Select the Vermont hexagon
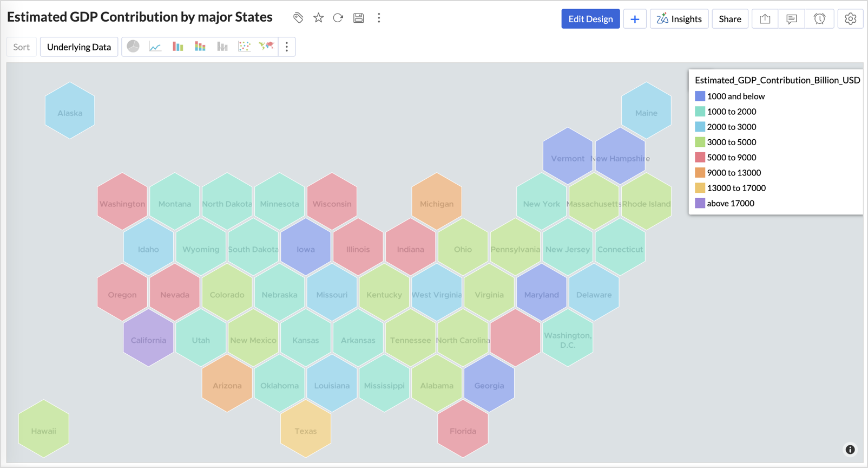Viewport: 868px width, 468px height. pyautogui.click(x=568, y=156)
